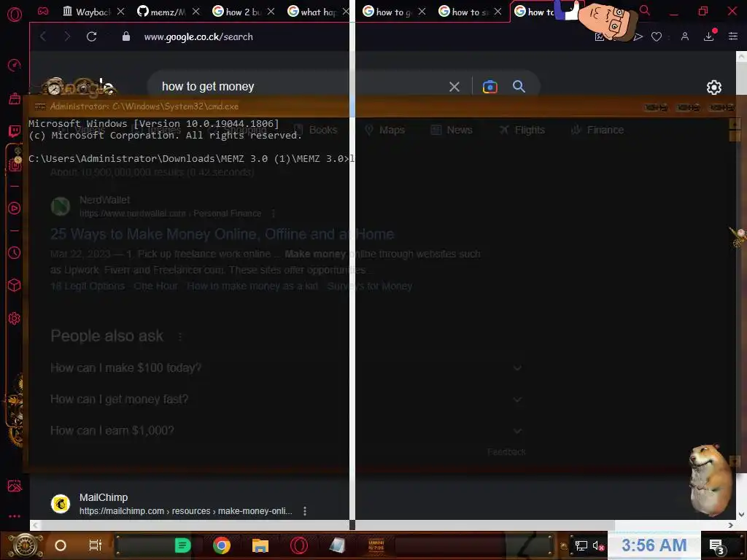Open '25 Ways to Make Money Online' result
747x560 pixels.
tap(222, 234)
